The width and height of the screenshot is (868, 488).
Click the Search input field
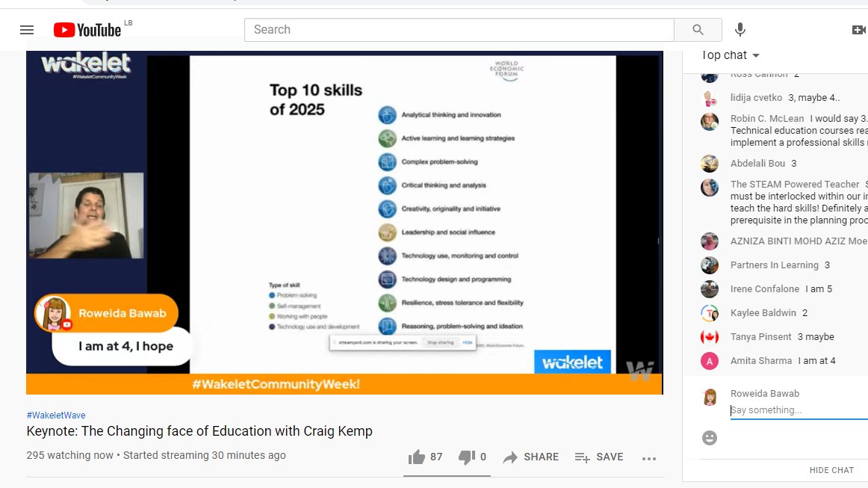(x=459, y=30)
